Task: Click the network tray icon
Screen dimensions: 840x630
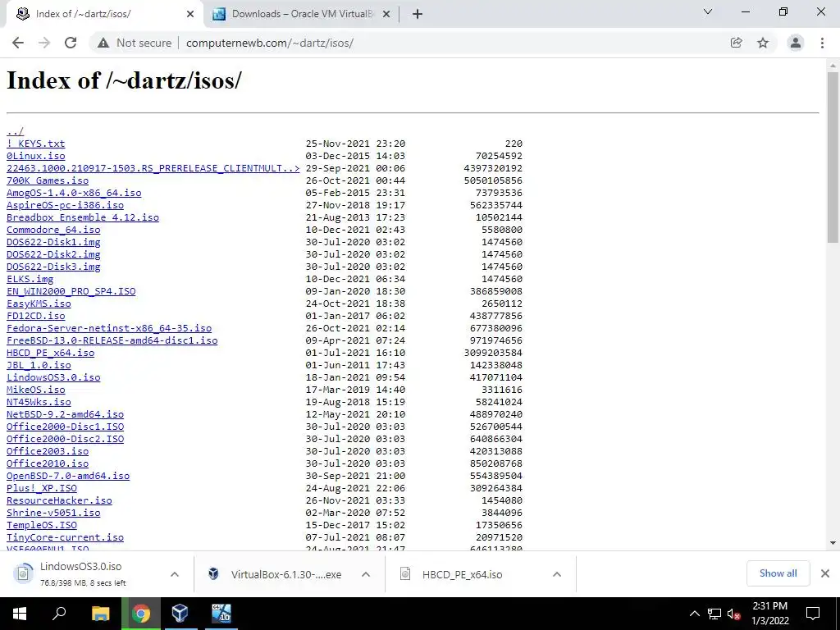Action: click(714, 614)
